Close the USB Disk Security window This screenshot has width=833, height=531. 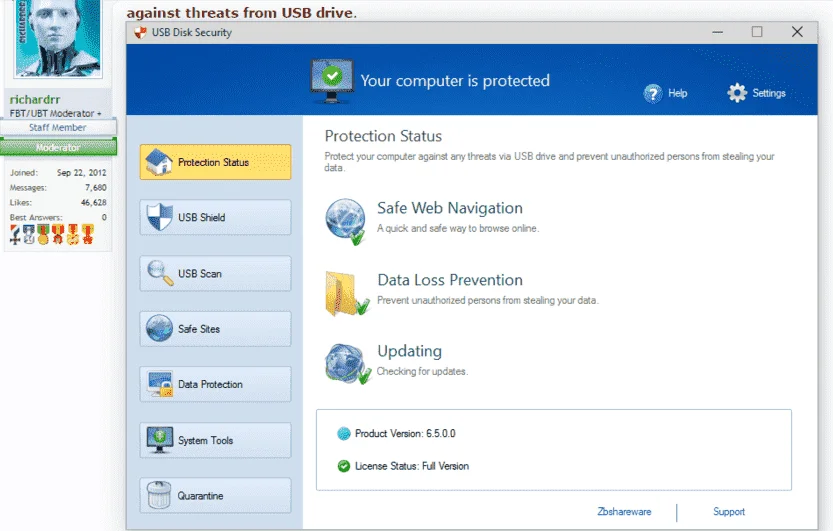(797, 32)
